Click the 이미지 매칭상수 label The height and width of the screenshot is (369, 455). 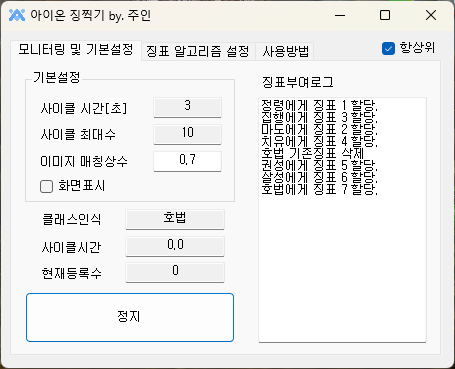pos(84,162)
